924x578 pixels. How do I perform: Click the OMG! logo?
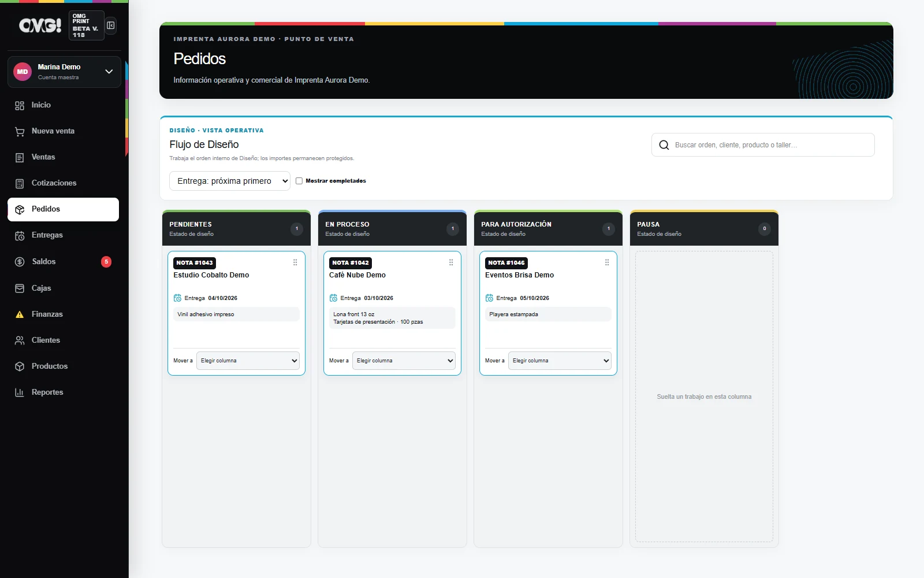40,25
